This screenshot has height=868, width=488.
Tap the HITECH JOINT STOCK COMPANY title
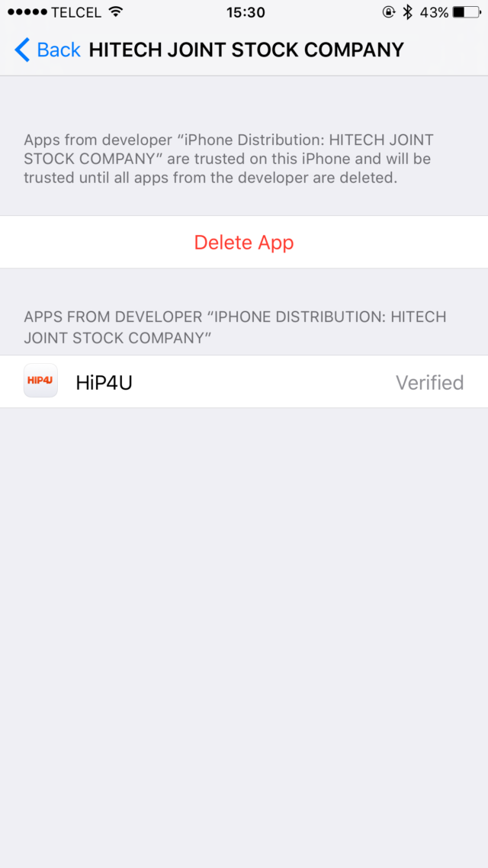pyautogui.click(x=246, y=50)
